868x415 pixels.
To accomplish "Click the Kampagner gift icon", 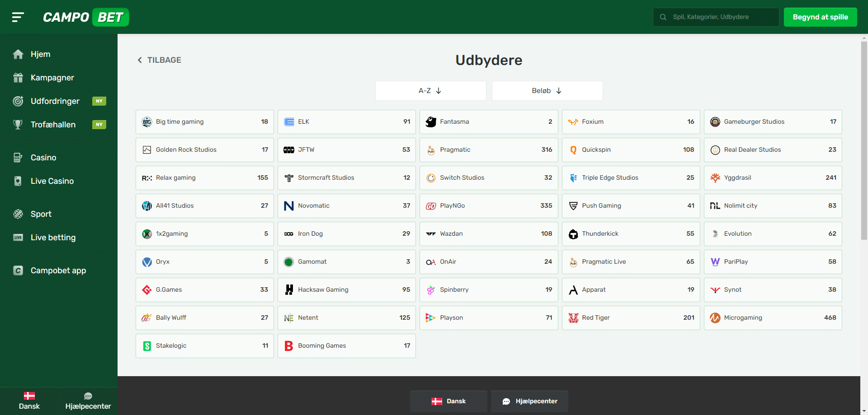I will click(18, 78).
